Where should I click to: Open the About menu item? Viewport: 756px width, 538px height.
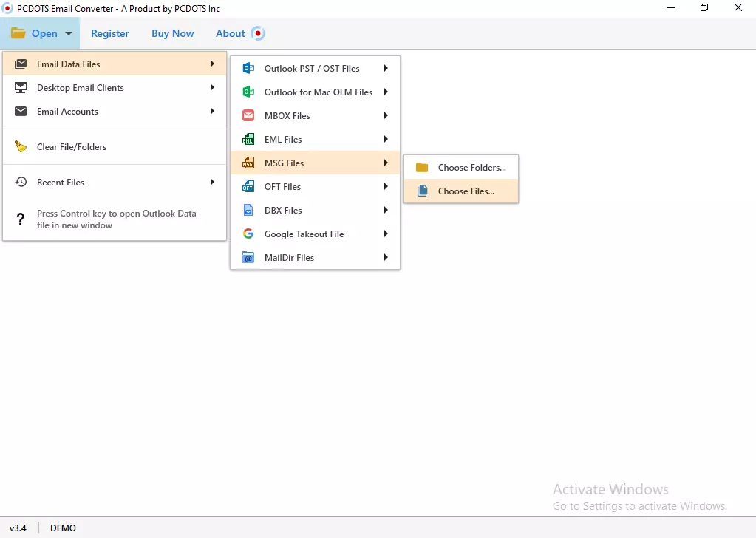coord(230,33)
